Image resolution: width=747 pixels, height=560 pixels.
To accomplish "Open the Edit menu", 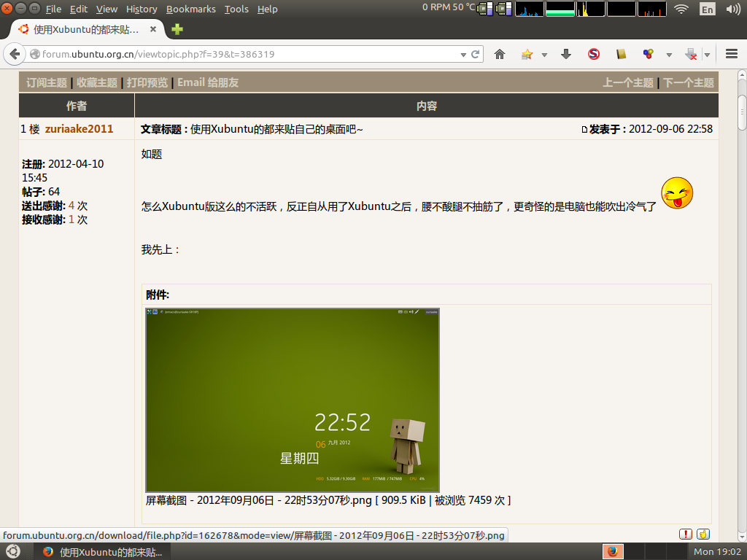I will pos(79,9).
